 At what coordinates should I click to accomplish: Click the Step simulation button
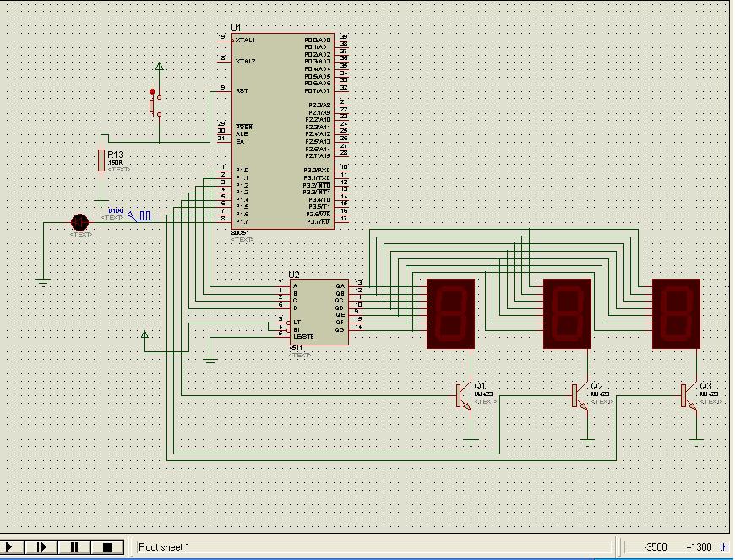(41, 547)
